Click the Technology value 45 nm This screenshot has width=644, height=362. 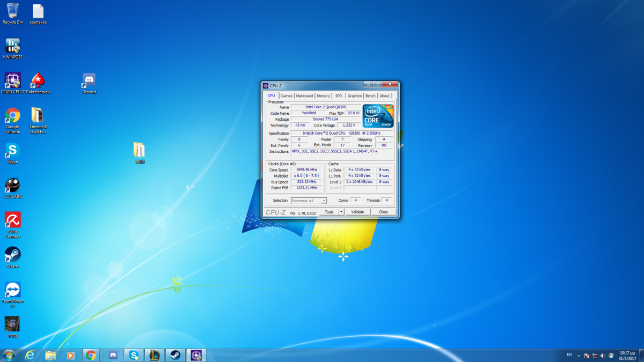point(300,125)
